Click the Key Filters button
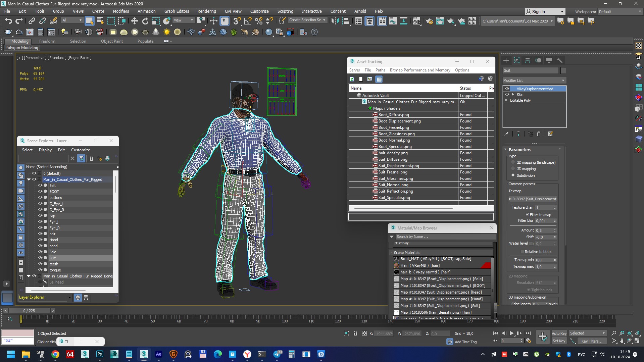This screenshot has width=644, height=362. pos(592,341)
